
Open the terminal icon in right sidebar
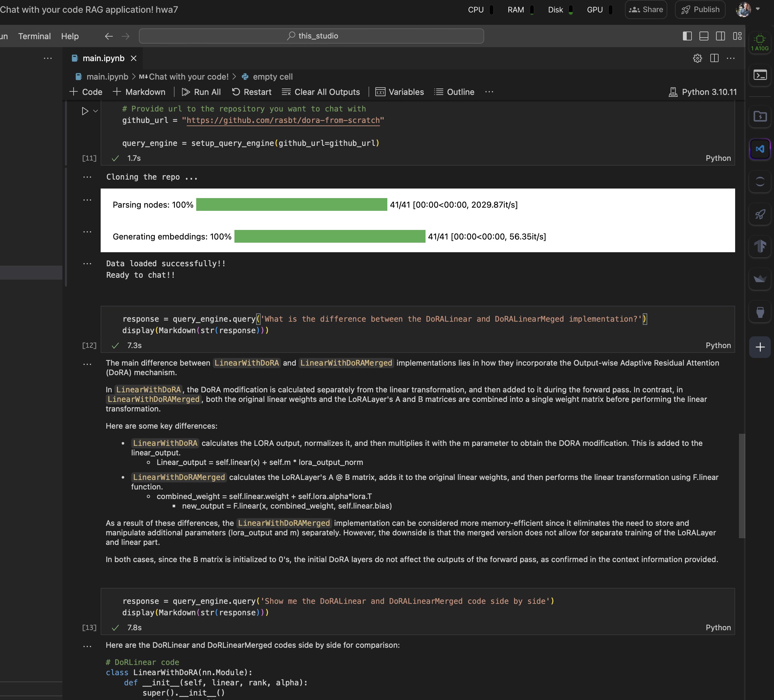tap(760, 75)
